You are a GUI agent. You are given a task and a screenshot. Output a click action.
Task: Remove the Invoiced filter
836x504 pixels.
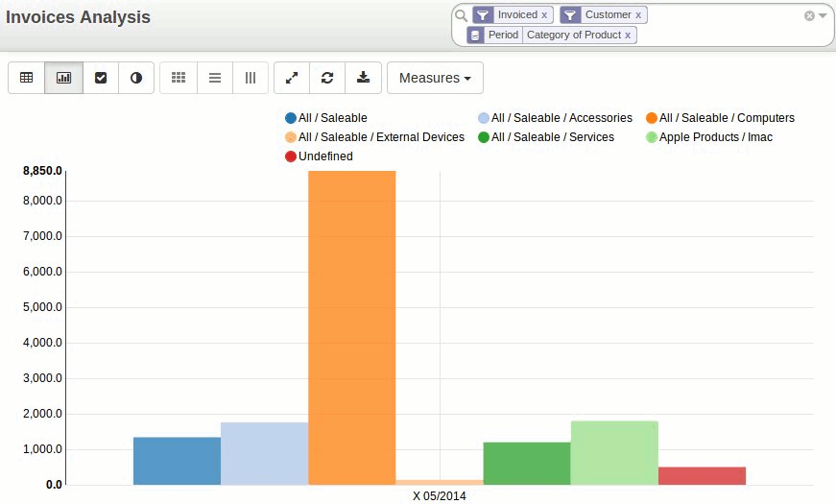pyautogui.click(x=544, y=15)
